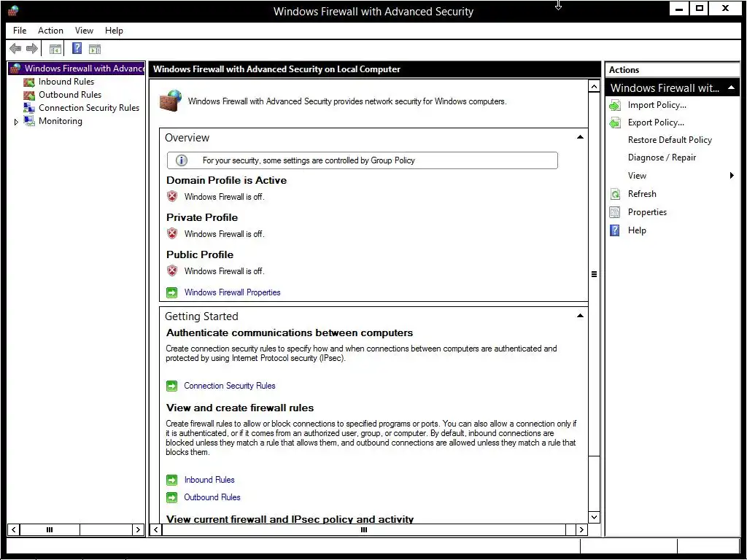Click Import Policy... action text
The image size is (747, 560).
657,105
